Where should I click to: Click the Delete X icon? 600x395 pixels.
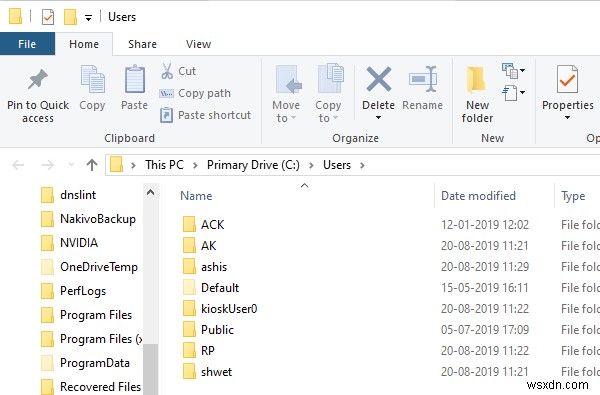coord(378,79)
